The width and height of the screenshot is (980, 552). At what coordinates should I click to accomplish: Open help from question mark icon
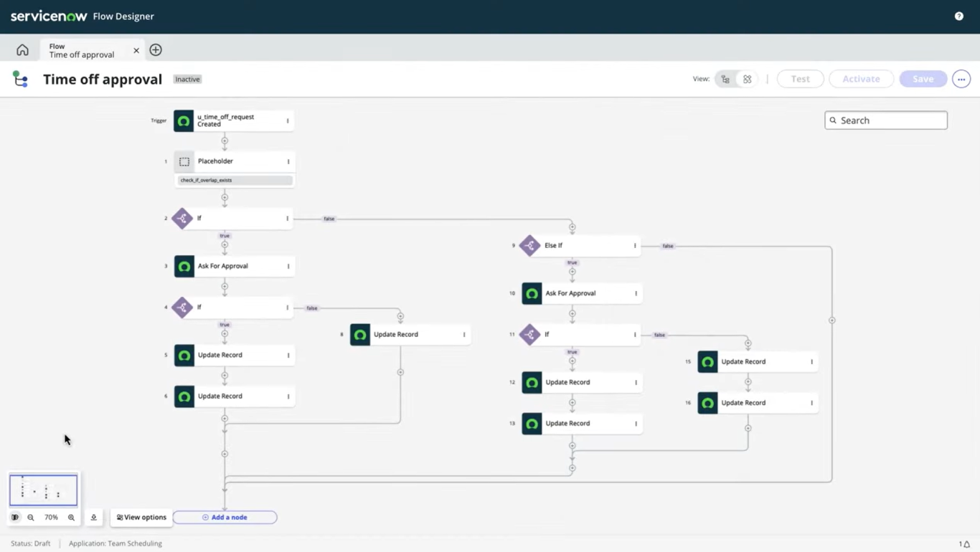click(x=959, y=16)
